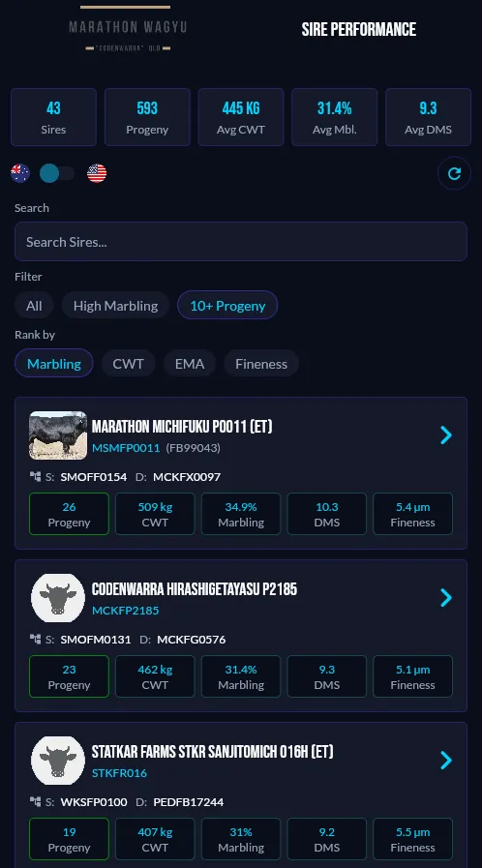Click pedigree icon beside SMOFF0154
The width and height of the screenshot is (482, 868).
pyautogui.click(x=36, y=476)
